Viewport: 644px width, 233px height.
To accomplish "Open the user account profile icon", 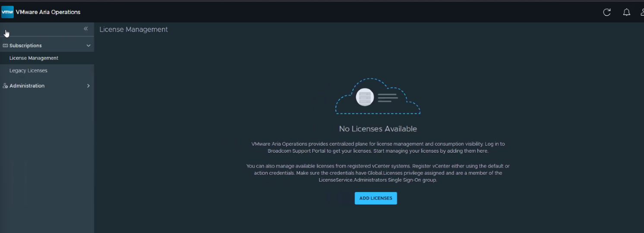I will 642,12.
